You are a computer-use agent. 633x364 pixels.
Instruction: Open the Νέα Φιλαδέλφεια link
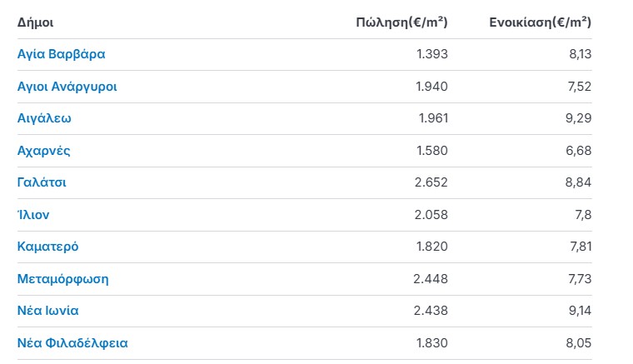pyautogui.click(x=72, y=343)
